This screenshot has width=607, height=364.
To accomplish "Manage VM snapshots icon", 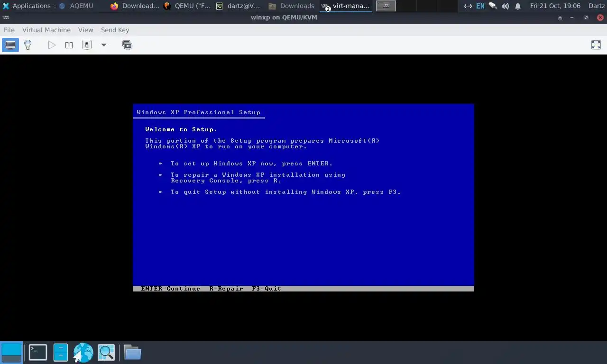I will coord(127,45).
